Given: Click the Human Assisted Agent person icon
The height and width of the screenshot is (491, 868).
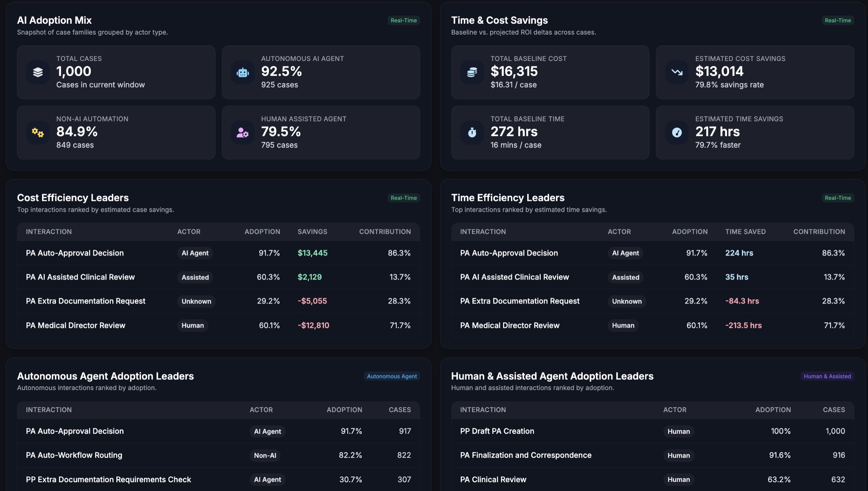Looking at the screenshot, I should tap(243, 133).
